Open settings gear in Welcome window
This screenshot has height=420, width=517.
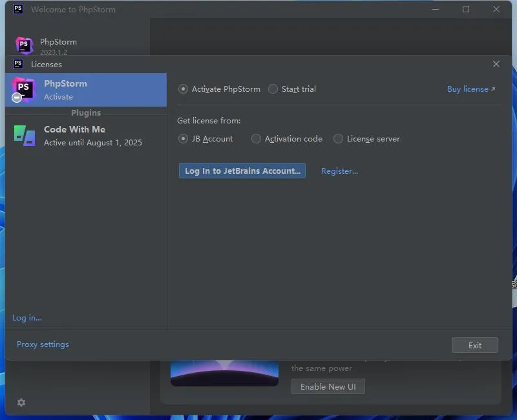(x=21, y=403)
